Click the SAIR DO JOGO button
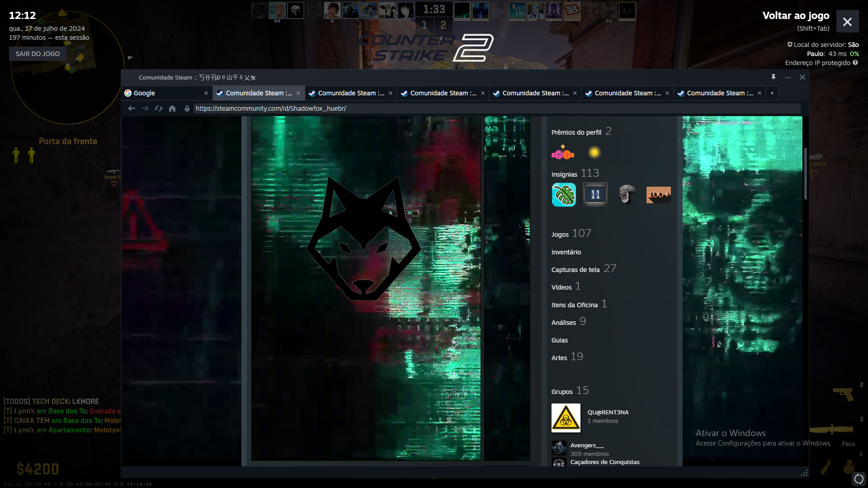The height and width of the screenshot is (488, 868). (x=38, y=54)
